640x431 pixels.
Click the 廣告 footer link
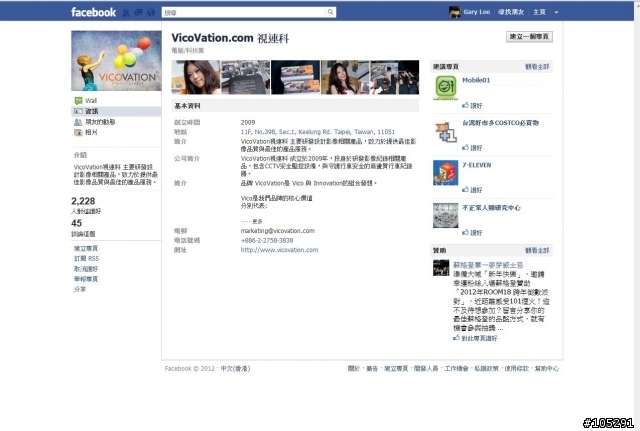pos(372,368)
